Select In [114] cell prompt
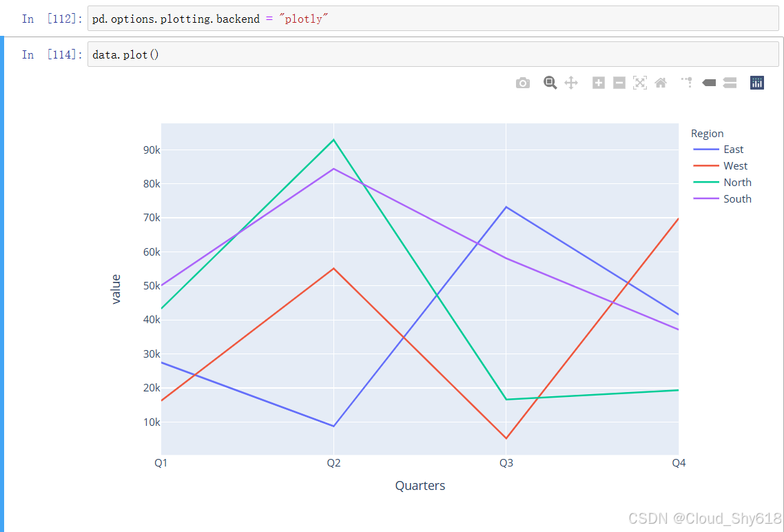Screen dimensions: 784x532 (x=52, y=54)
